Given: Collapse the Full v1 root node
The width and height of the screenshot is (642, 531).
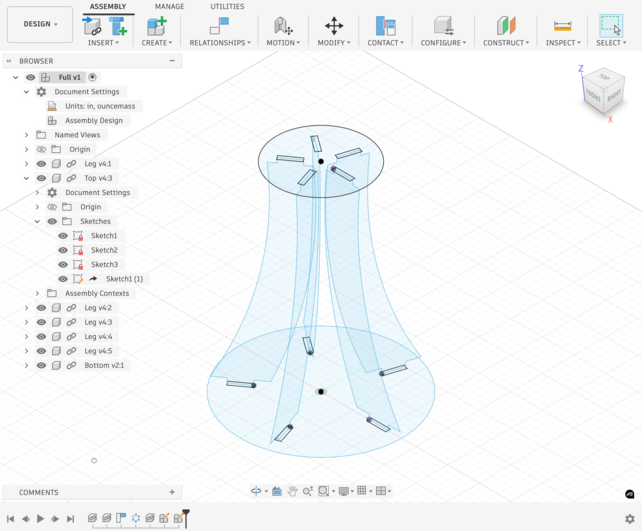Looking at the screenshot, I should click(x=16, y=77).
